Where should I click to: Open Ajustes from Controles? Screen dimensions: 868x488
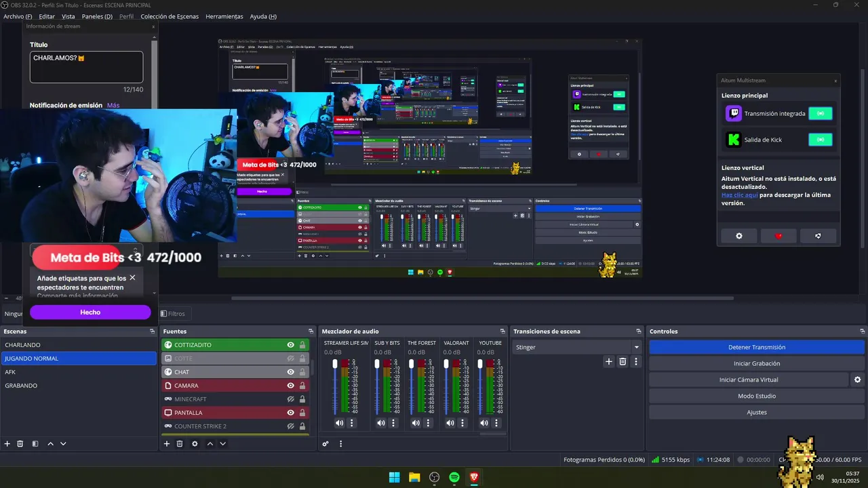click(x=757, y=412)
